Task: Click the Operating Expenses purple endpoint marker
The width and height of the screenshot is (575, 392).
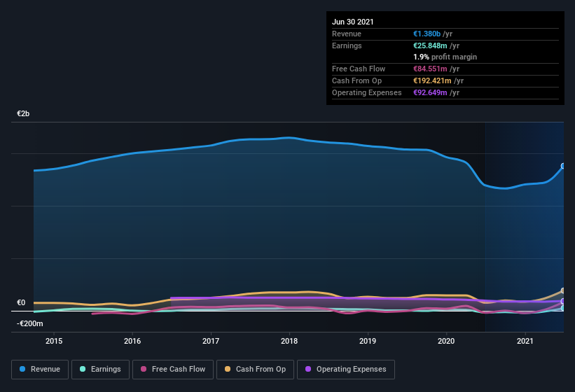Action: (563, 301)
